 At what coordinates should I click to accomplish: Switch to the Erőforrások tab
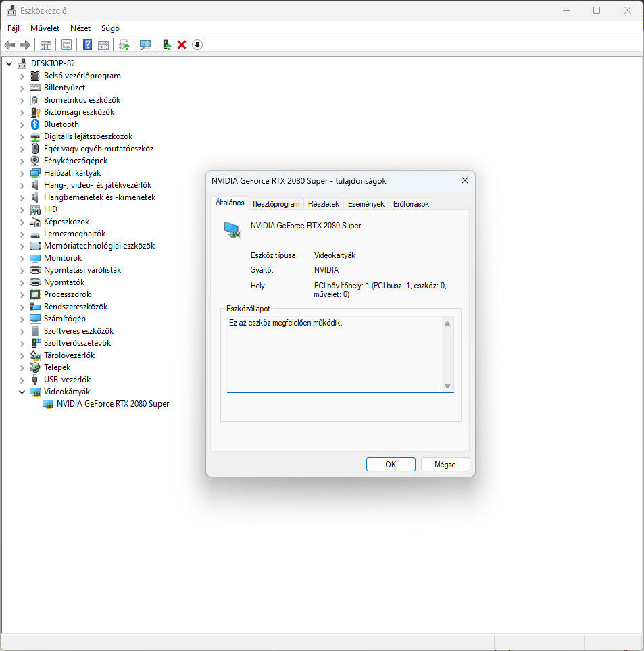pos(411,204)
